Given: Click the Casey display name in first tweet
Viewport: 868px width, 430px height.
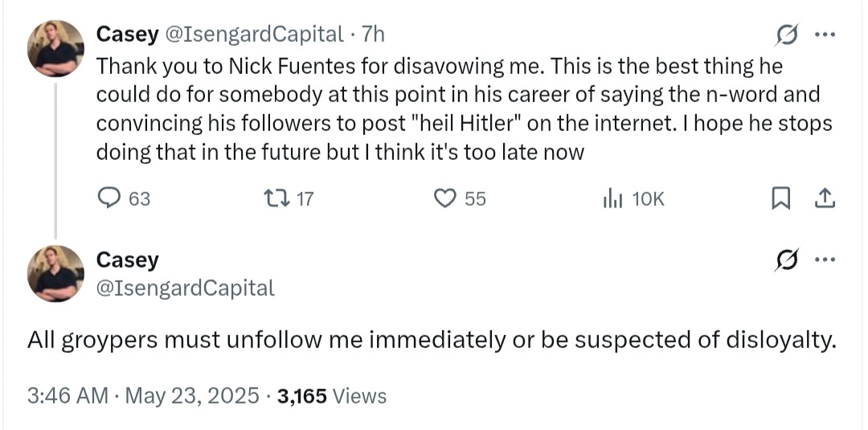Looking at the screenshot, I should (x=127, y=35).
